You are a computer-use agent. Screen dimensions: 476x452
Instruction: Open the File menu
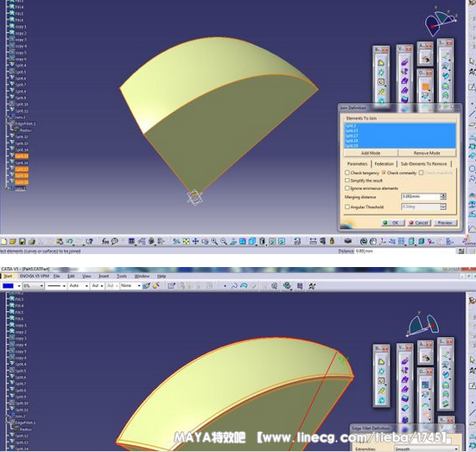[56, 276]
